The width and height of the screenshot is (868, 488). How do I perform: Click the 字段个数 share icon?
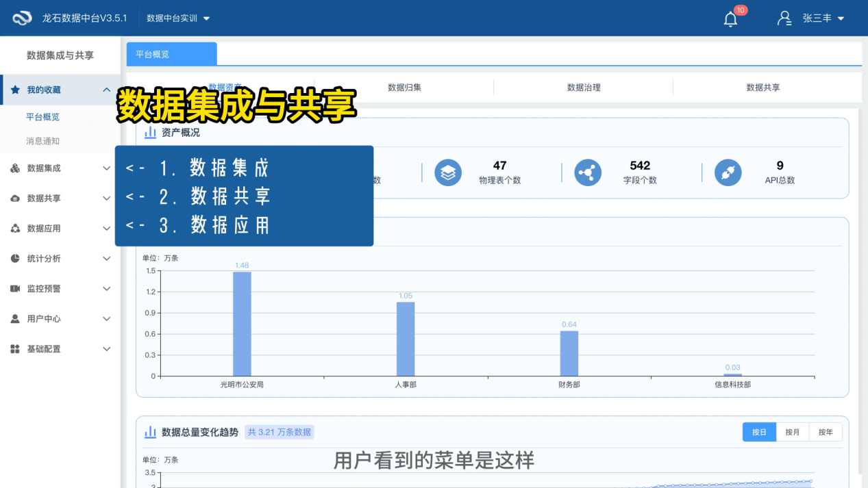pyautogui.click(x=587, y=173)
